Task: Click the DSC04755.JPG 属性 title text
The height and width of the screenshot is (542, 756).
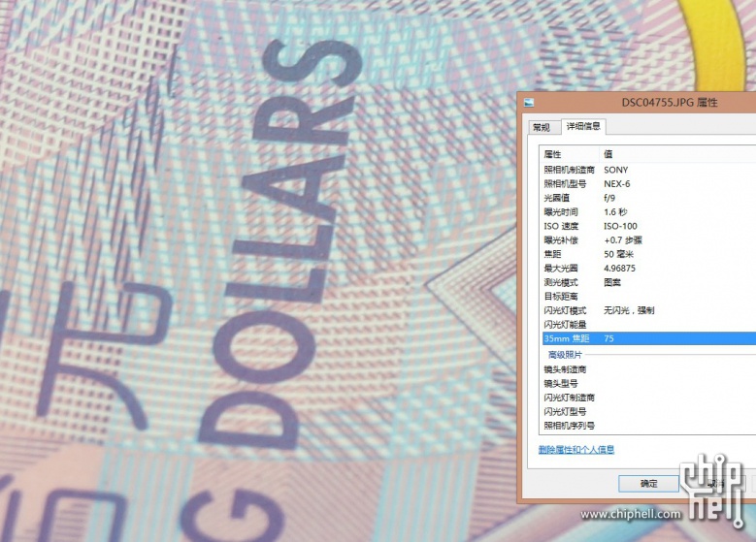Action: coord(670,102)
